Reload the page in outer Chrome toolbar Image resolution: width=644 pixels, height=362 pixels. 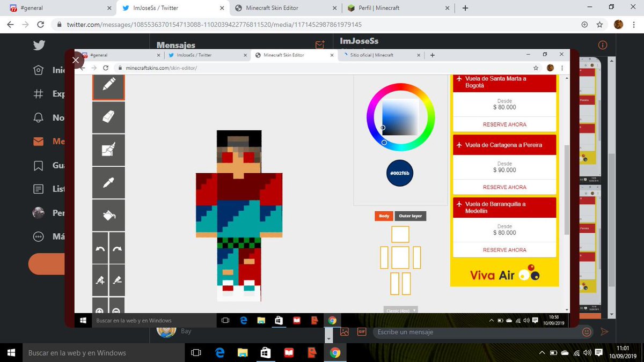pos(40,25)
